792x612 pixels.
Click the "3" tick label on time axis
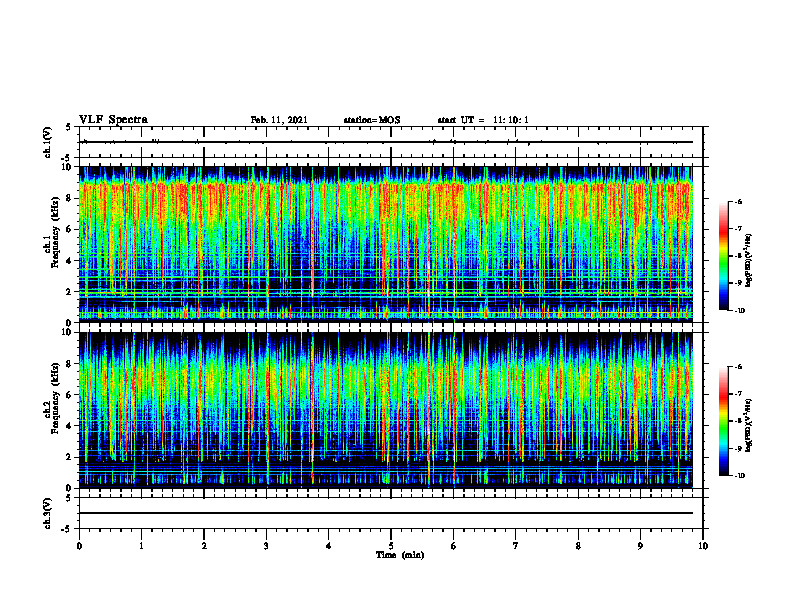click(x=266, y=546)
